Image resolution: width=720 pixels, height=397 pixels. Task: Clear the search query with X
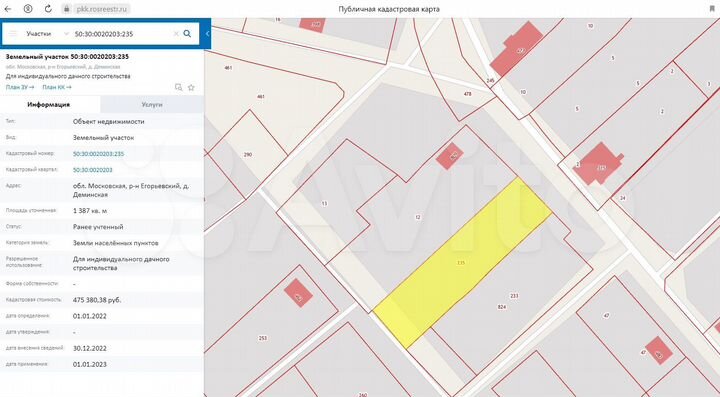pos(175,34)
